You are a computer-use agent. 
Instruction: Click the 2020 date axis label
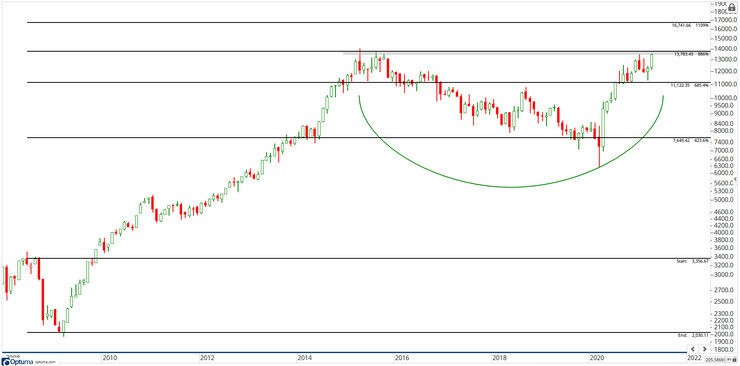598,358
